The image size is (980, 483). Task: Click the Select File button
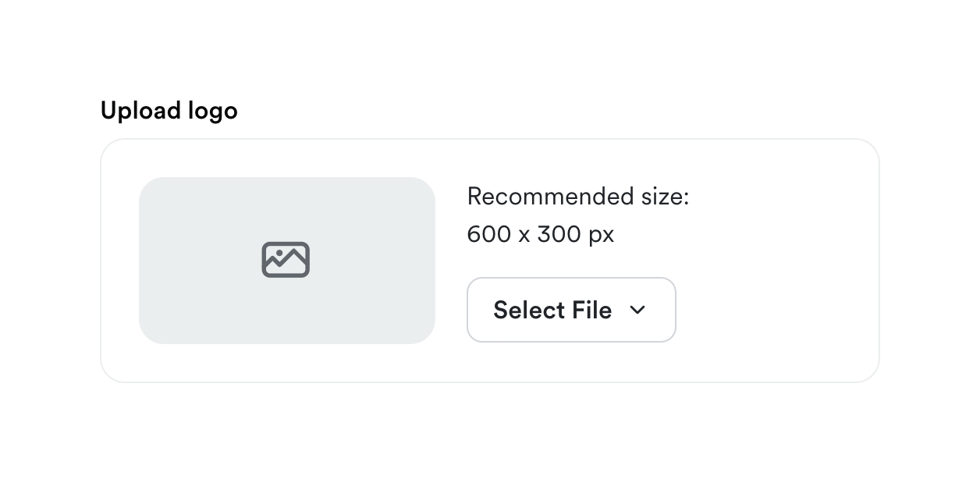(x=571, y=310)
